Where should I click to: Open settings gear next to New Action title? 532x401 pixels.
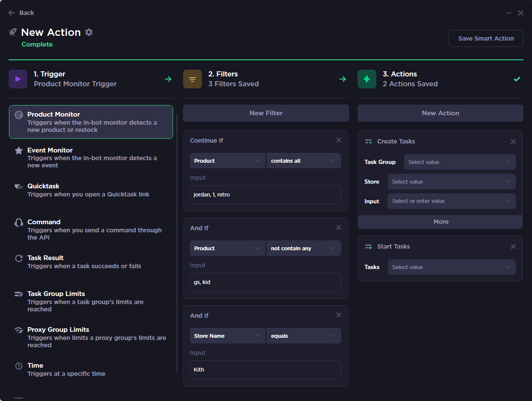coord(89,32)
